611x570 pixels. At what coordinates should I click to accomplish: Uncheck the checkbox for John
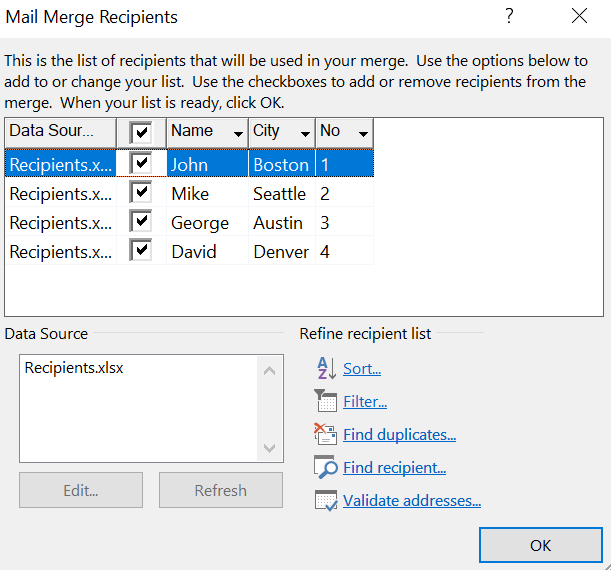[x=141, y=163]
